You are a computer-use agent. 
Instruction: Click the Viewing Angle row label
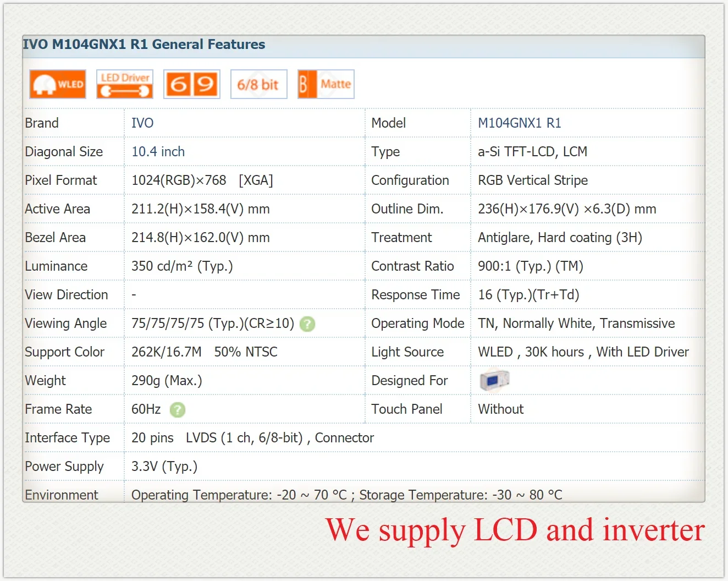(66, 324)
